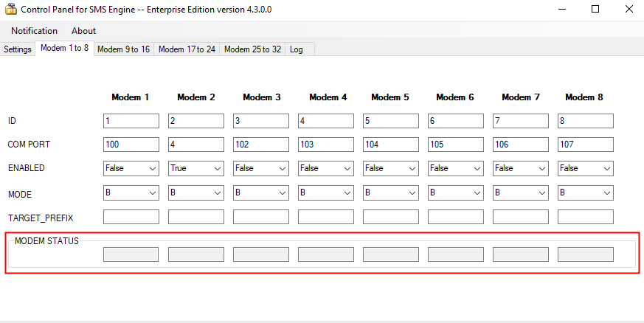Open Modem 2 ENABLED dropdown showing True
Viewport: 644px width, 323px height.
196,169
